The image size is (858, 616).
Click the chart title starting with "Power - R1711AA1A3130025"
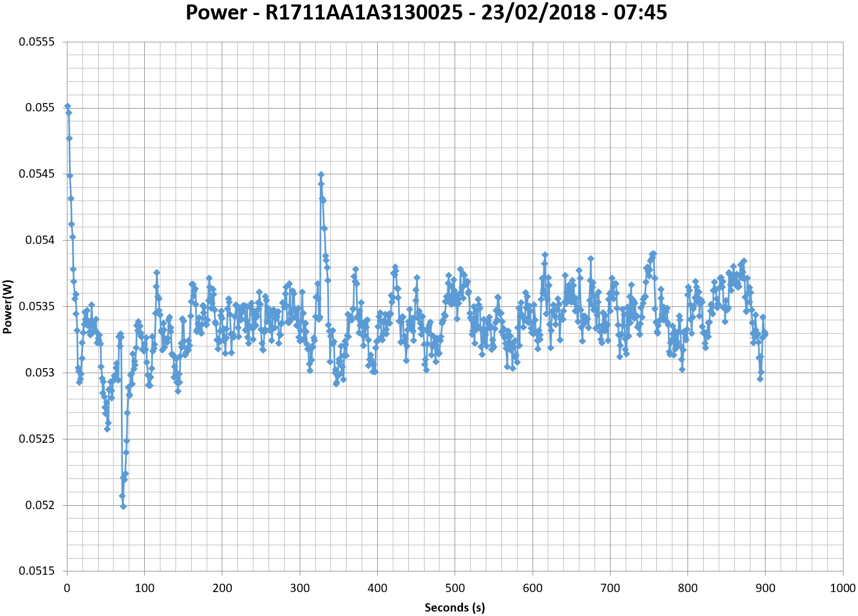click(x=426, y=12)
